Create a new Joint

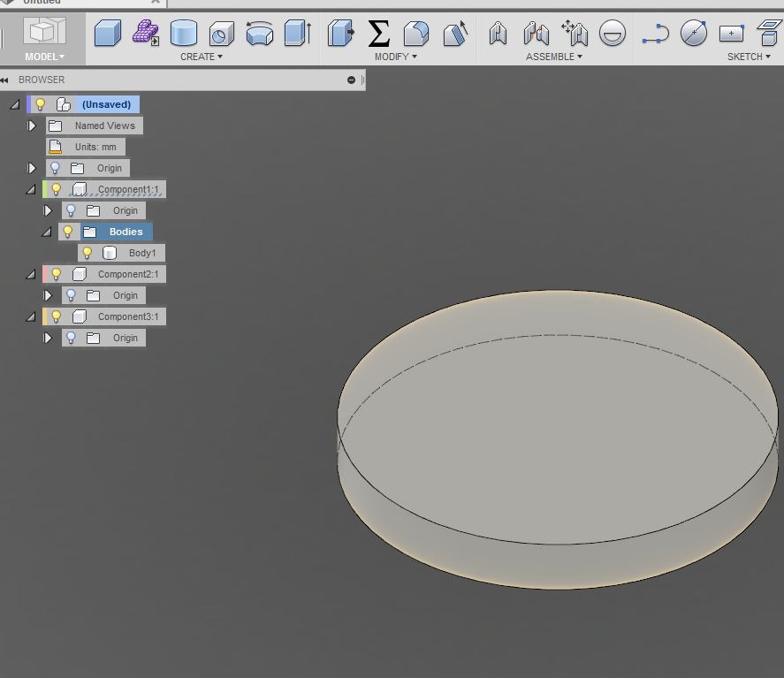(x=498, y=34)
